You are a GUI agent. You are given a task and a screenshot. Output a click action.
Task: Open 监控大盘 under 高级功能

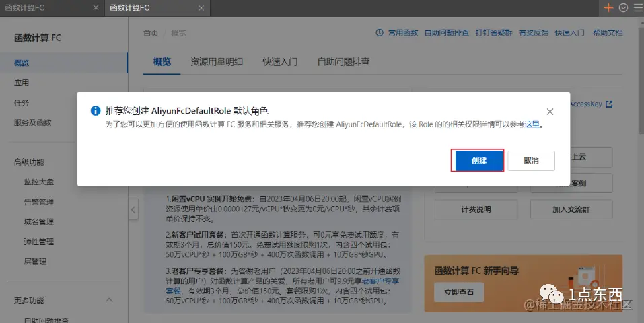click(39, 182)
